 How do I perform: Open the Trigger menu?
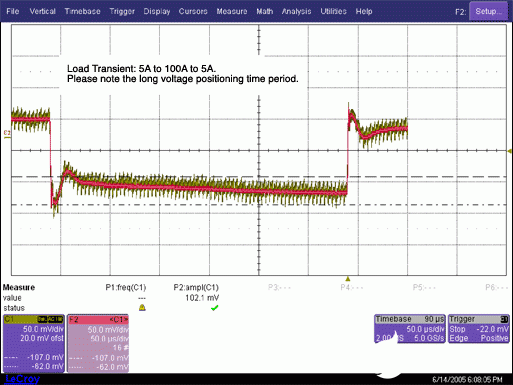click(x=122, y=11)
